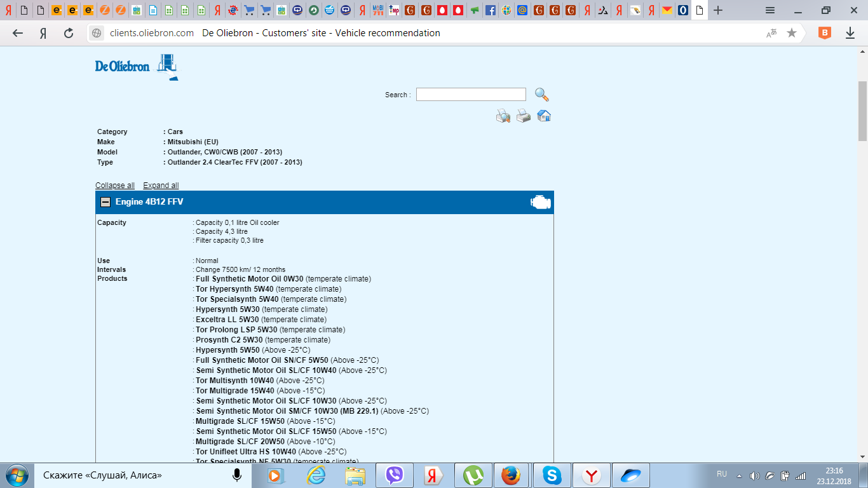Click Capacity 4,3 litre text
The image size is (868, 488).
222,232
